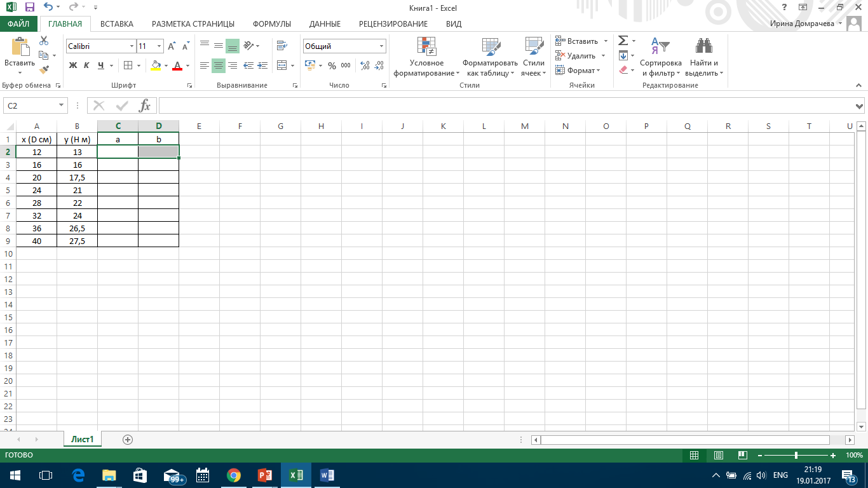Open the Name Box dropdown arrow

tap(62, 105)
